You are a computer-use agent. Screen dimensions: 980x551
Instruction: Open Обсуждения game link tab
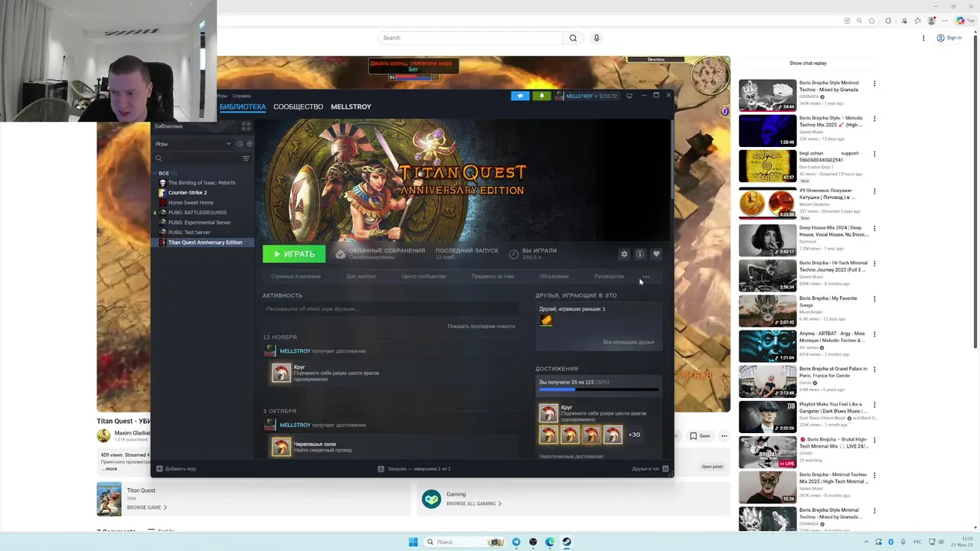click(x=554, y=276)
